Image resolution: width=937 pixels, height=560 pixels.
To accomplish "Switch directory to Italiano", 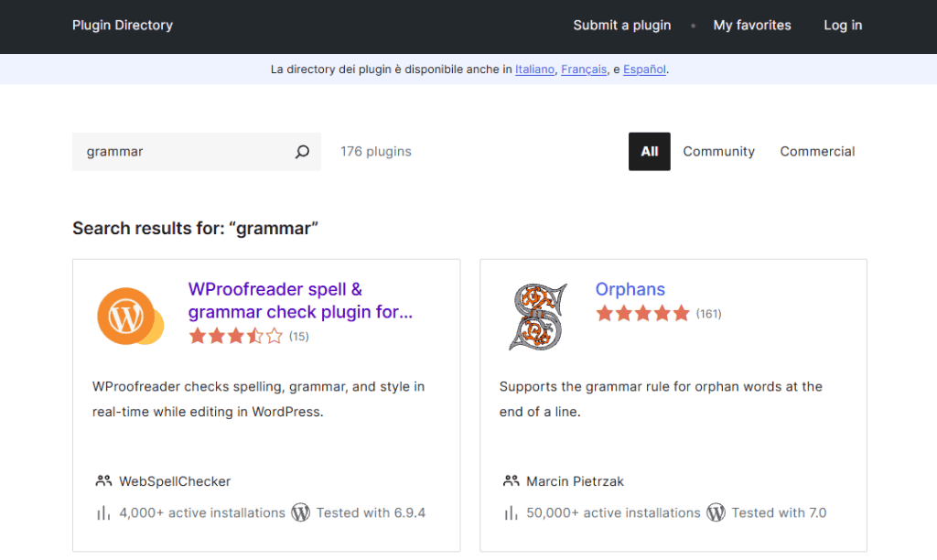I will pyautogui.click(x=534, y=70).
